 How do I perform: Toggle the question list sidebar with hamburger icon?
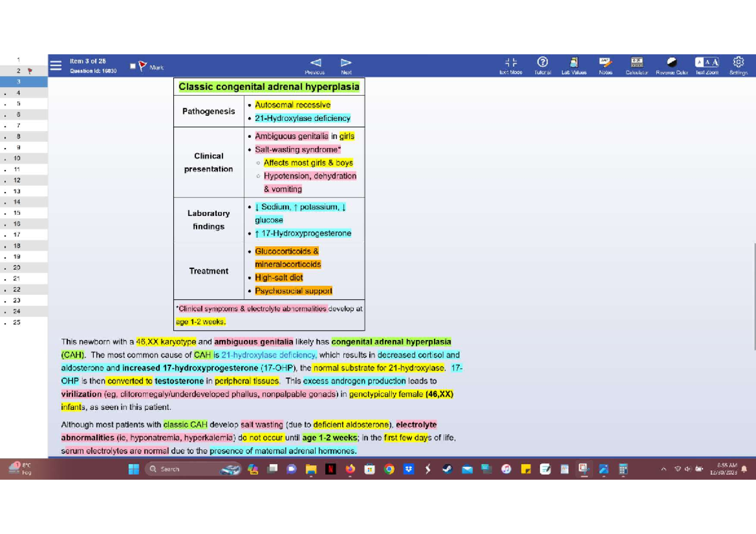tap(55, 64)
